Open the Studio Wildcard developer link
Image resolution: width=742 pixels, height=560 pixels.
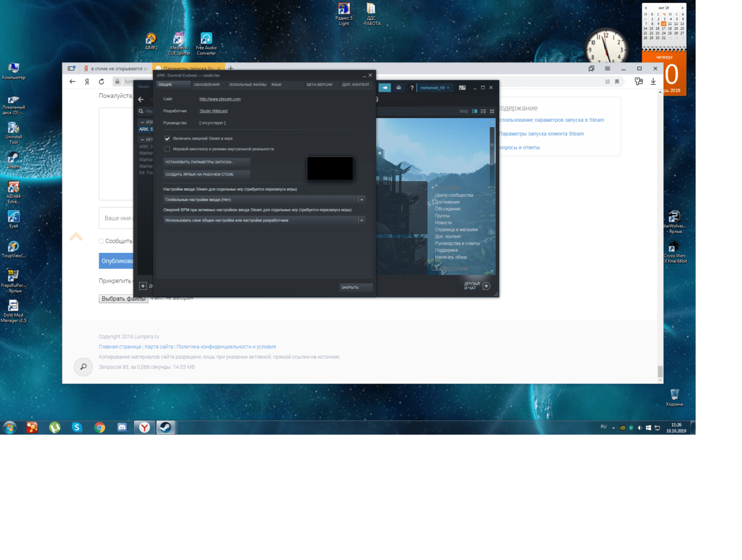[213, 111]
